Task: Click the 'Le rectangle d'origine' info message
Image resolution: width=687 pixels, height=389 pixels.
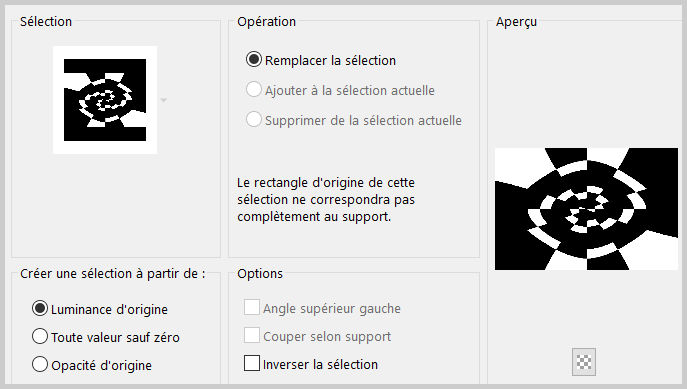Action: (x=326, y=200)
